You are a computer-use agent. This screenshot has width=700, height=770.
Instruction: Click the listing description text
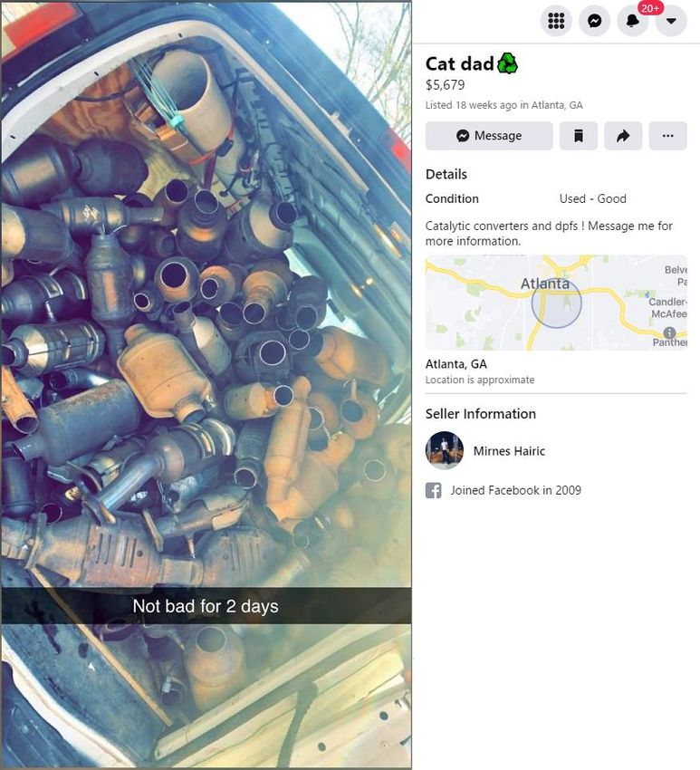click(x=549, y=233)
